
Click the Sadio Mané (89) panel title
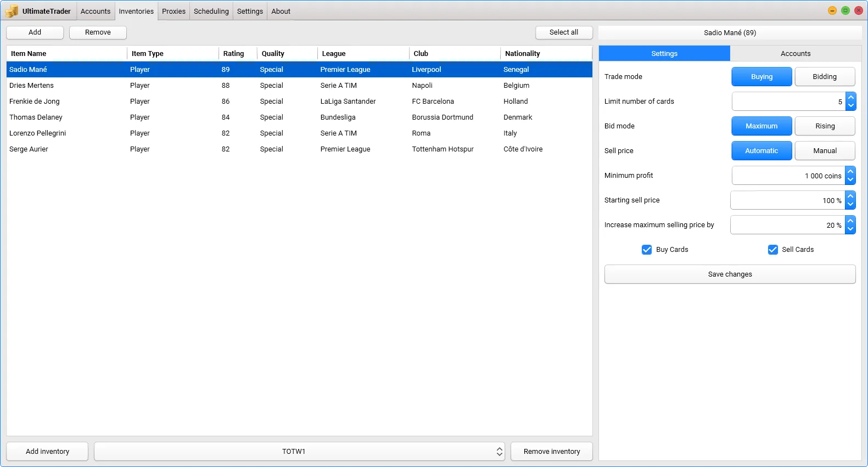pyautogui.click(x=730, y=33)
